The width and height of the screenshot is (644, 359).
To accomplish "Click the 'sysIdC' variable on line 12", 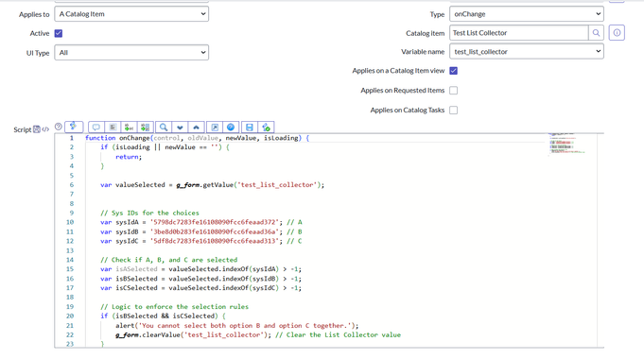I will click(x=127, y=241).
